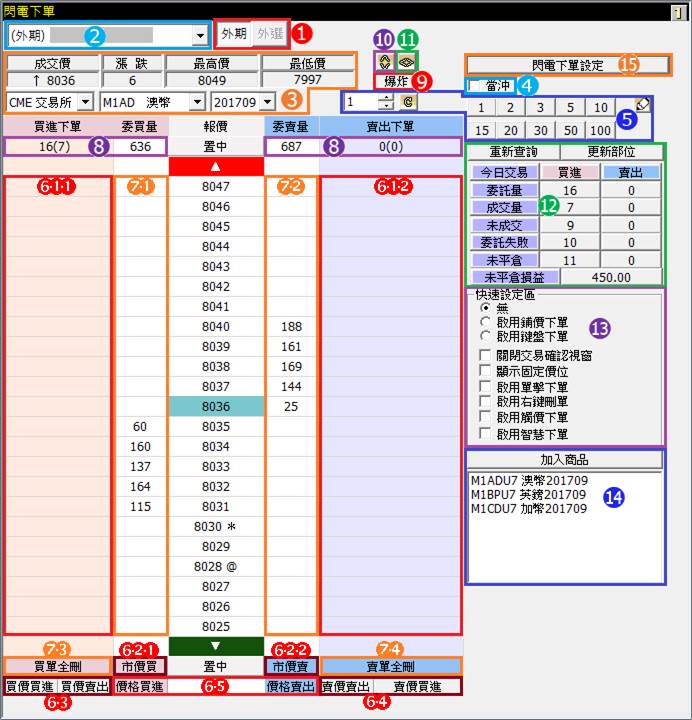Click the 賣價賣出 button
The height and width of the screenshot is (720, 692).
(x=346, y=686)
